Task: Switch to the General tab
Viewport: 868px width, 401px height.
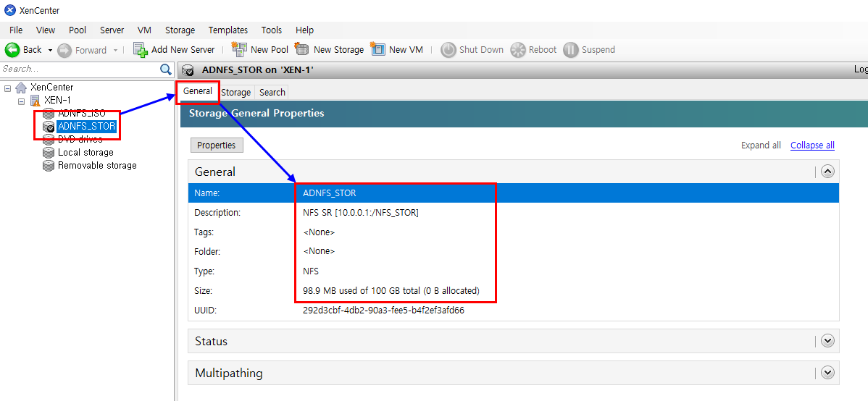Action: 198,92
